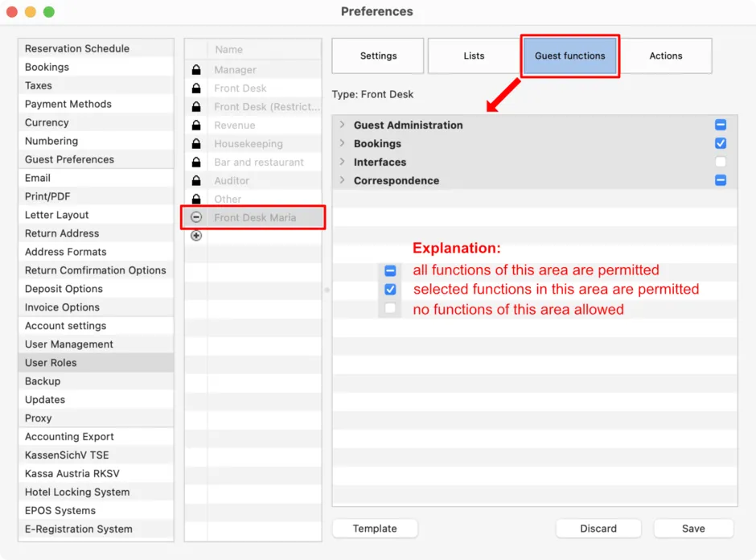The image size is (756, 560).
Task: Open Numbering preferences
Action: (x=96, y=141)
